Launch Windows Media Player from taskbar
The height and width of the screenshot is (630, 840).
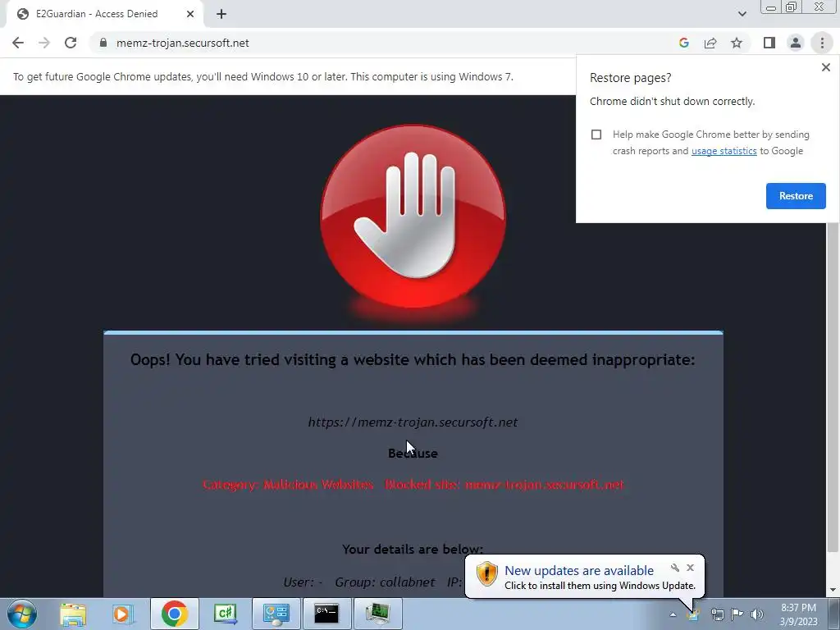(x=121, y=614)
